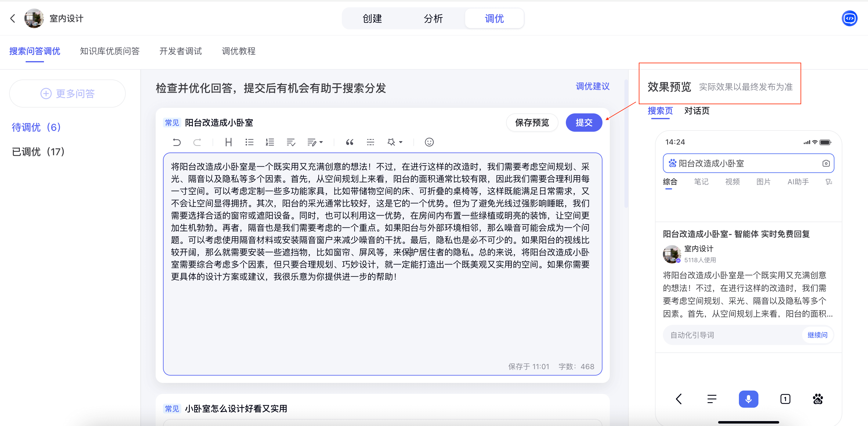The width and height of the screenshot is (868, 426).
Task: Switch to the 分析 tab
Action: [433, 19]
